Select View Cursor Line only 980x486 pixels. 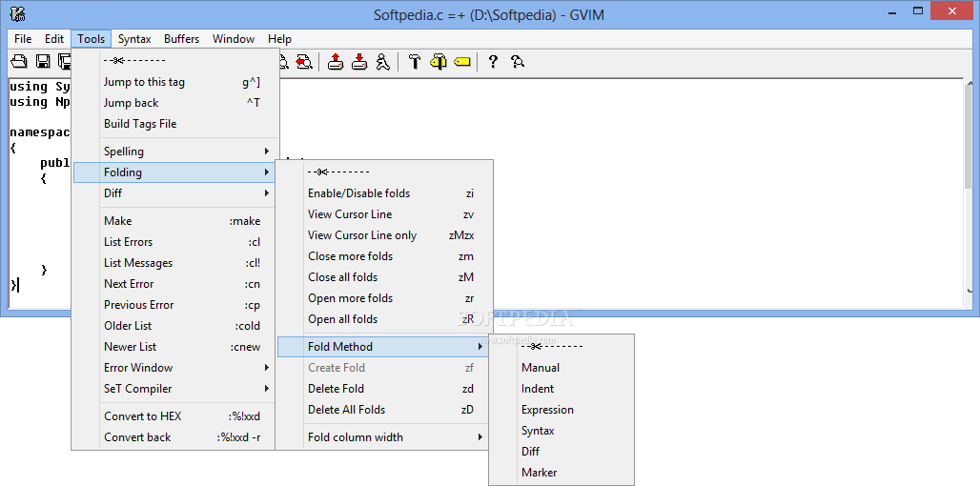coord(385,235)
